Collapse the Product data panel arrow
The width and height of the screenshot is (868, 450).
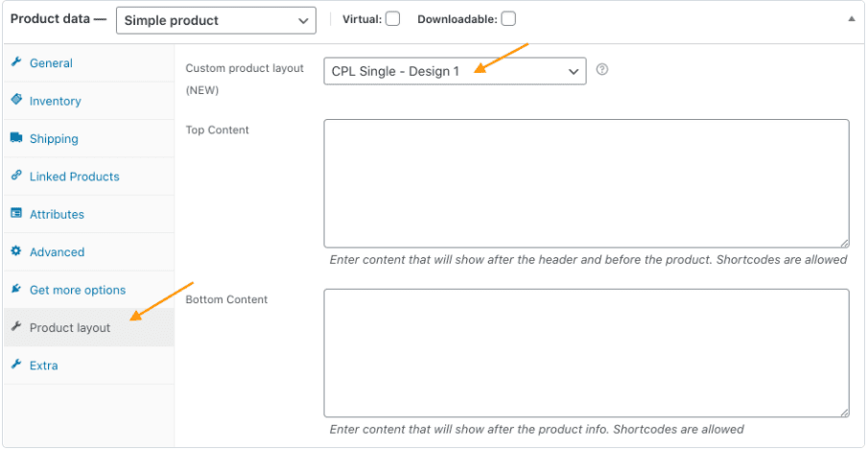[852, 19]
